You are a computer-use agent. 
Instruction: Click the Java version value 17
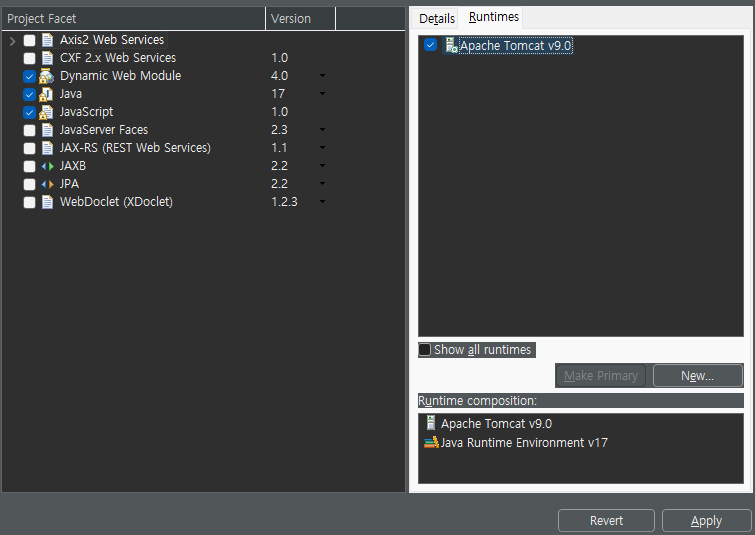278,93
